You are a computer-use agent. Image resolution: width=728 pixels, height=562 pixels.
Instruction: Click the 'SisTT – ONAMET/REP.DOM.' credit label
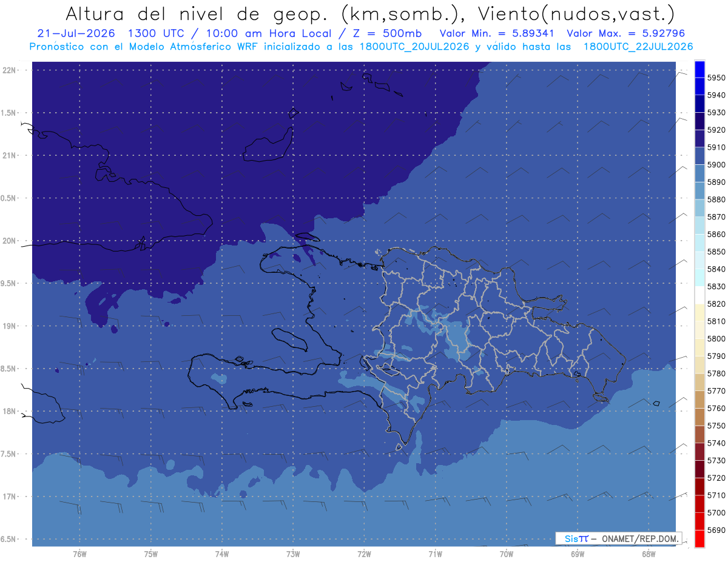click(x=618, y=538)
